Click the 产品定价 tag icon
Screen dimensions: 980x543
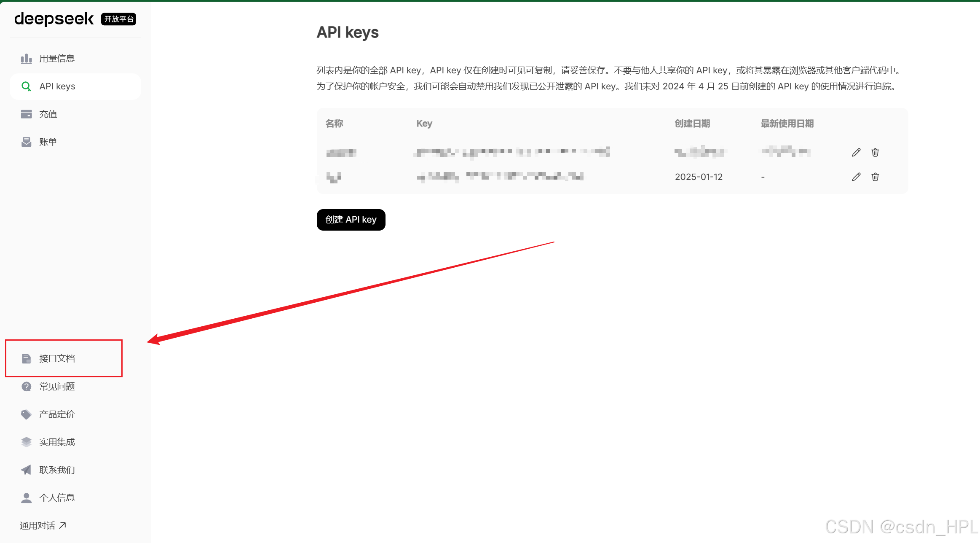pos(26,414)
